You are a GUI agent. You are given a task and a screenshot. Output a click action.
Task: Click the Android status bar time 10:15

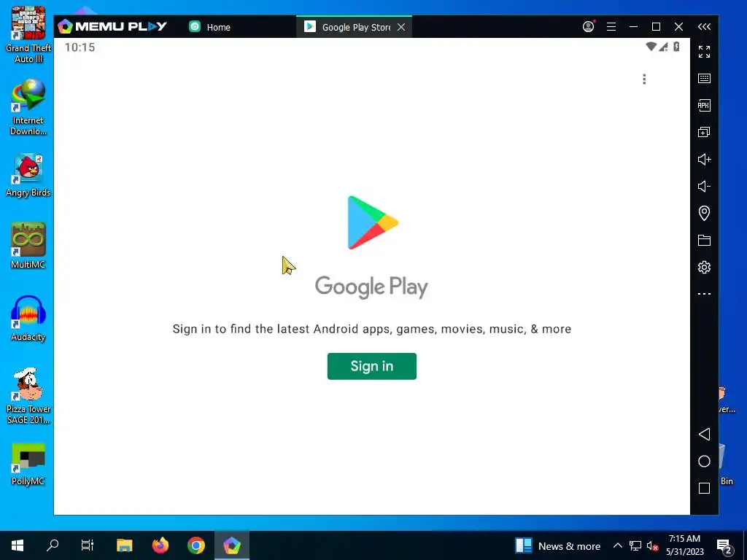(x=80, y=47)
